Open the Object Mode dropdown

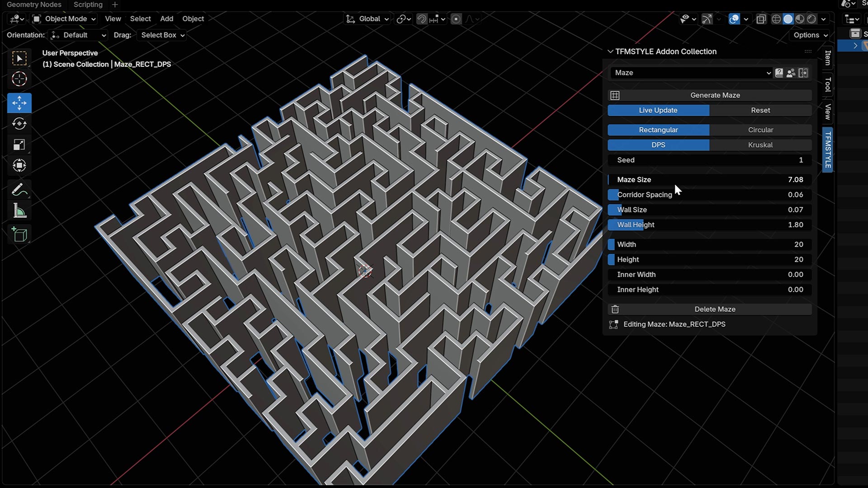64,19
